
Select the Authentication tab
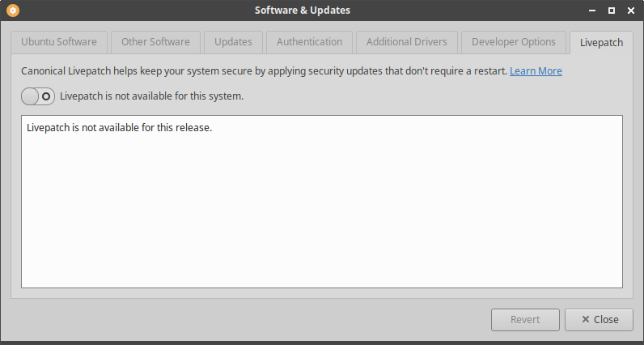(x=309, y=42)
